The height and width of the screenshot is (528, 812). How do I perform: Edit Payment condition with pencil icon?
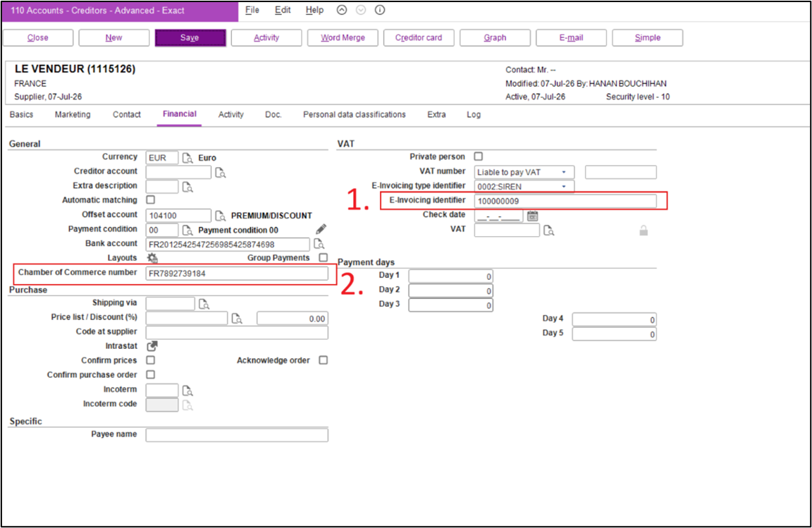tap(321, 229)
